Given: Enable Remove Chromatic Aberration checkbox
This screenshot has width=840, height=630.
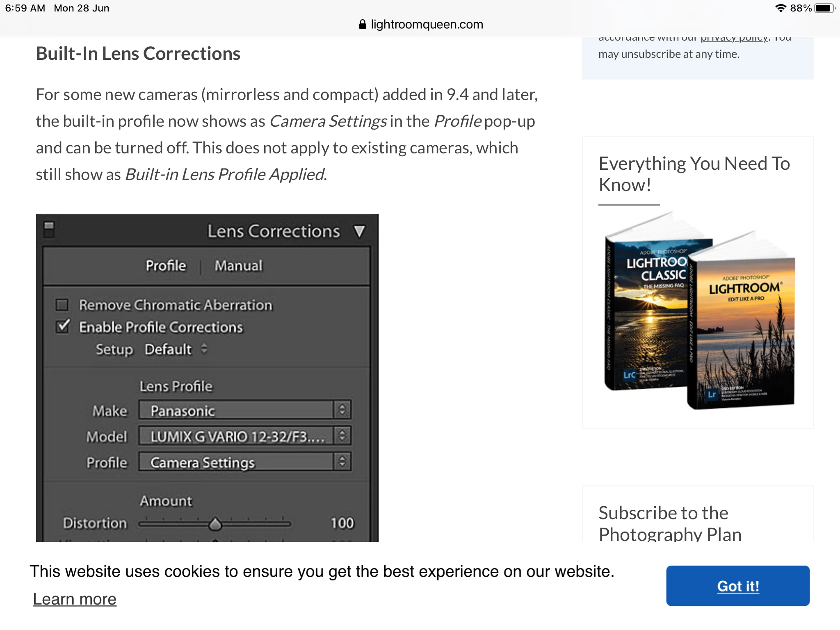Looking at the screenshot, I should coord(62,305).
